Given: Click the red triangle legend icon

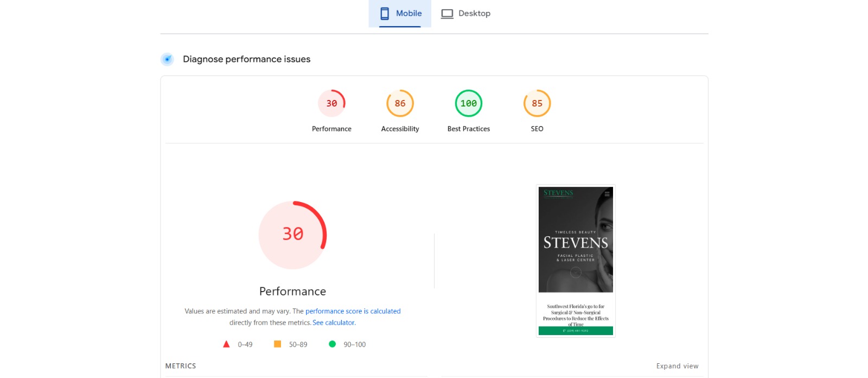Looking at the screenshot, I should (x=226, y=344).
